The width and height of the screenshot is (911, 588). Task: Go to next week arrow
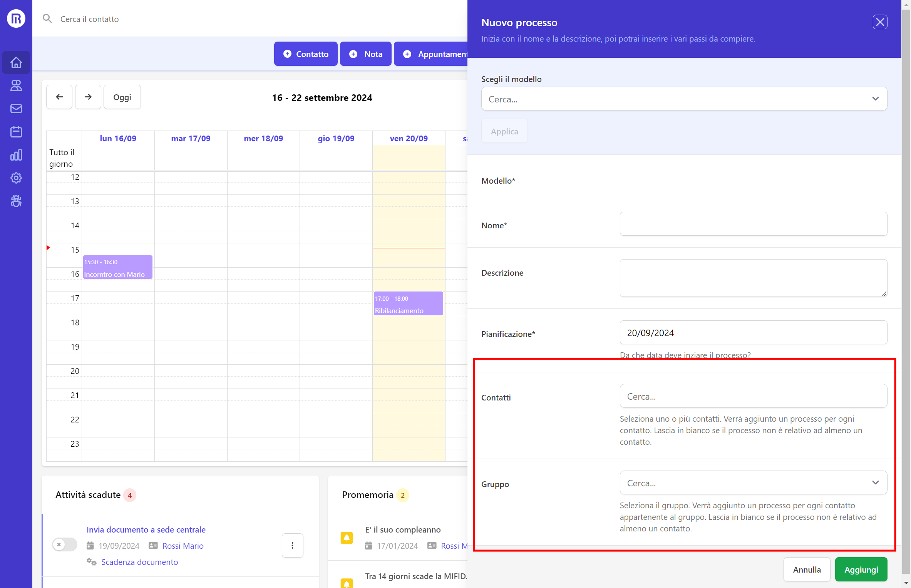tap(88, 97)
